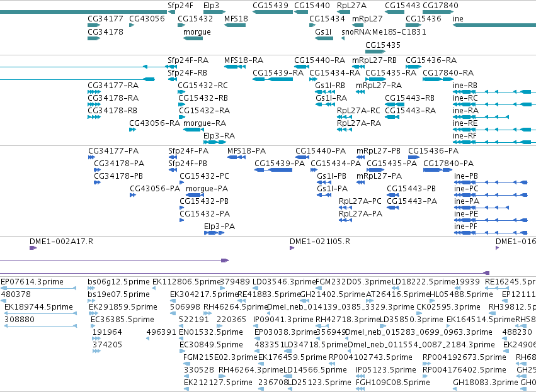Open the CK02595.3prime EST label
Screen dimensions: 536x392
[x=448, y=307]
